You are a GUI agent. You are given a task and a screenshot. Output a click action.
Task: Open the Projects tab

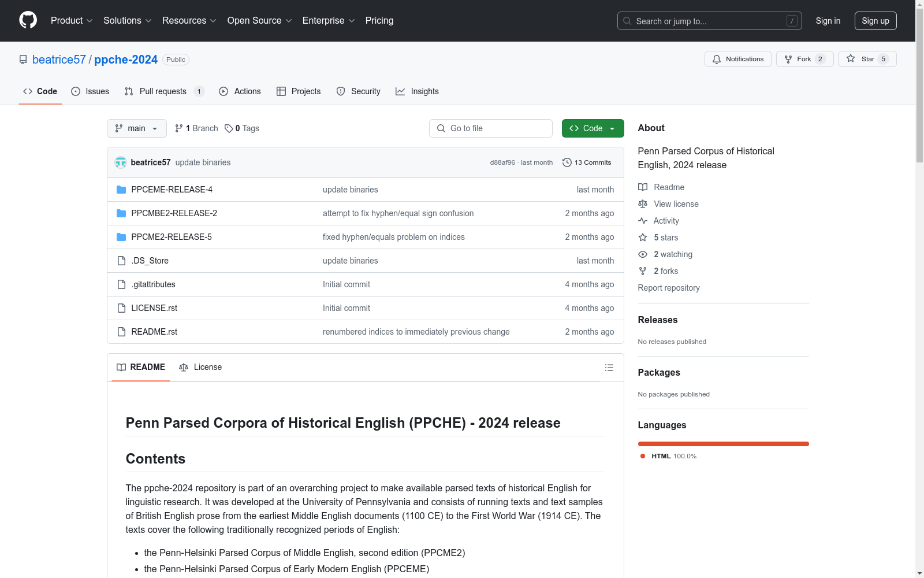pyautogui.click(x=299, y=91)
